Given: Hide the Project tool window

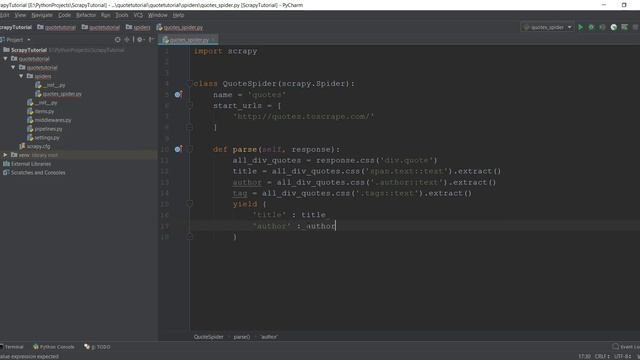Looking at the screenshot, I should point(151,40).
